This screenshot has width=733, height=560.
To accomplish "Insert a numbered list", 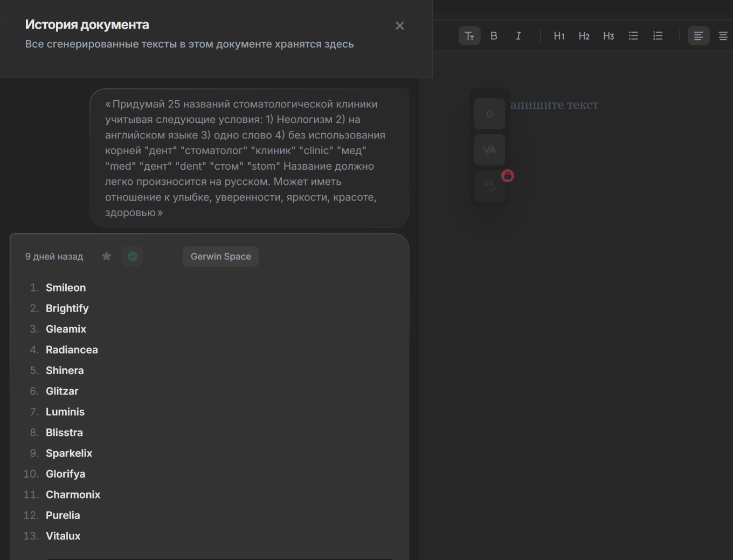I will point(658,36).
